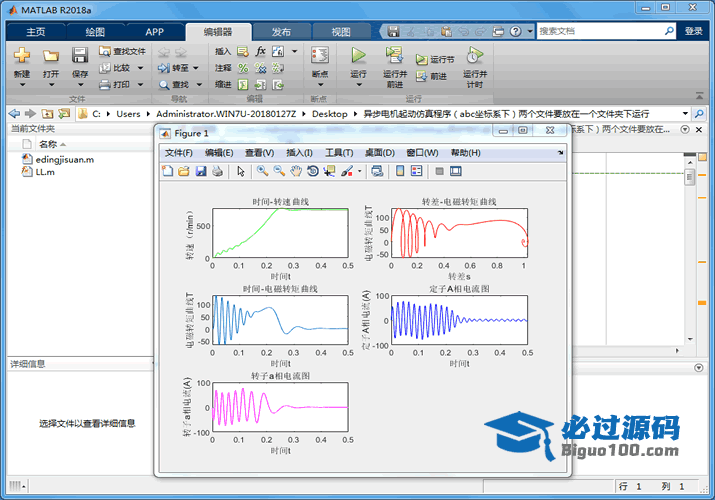The height and width of the screenshot is (500, 715).
Task: Click Insert Legend icon in Figure 1
Action: click(416, 171)
